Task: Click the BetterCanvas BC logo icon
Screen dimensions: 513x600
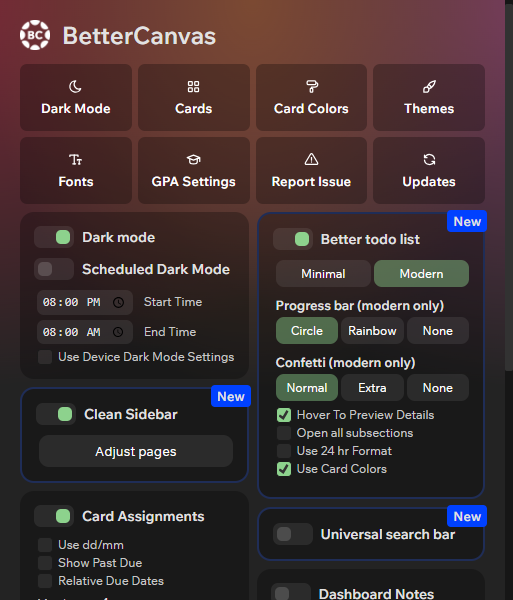Action: tap(35, 35)
